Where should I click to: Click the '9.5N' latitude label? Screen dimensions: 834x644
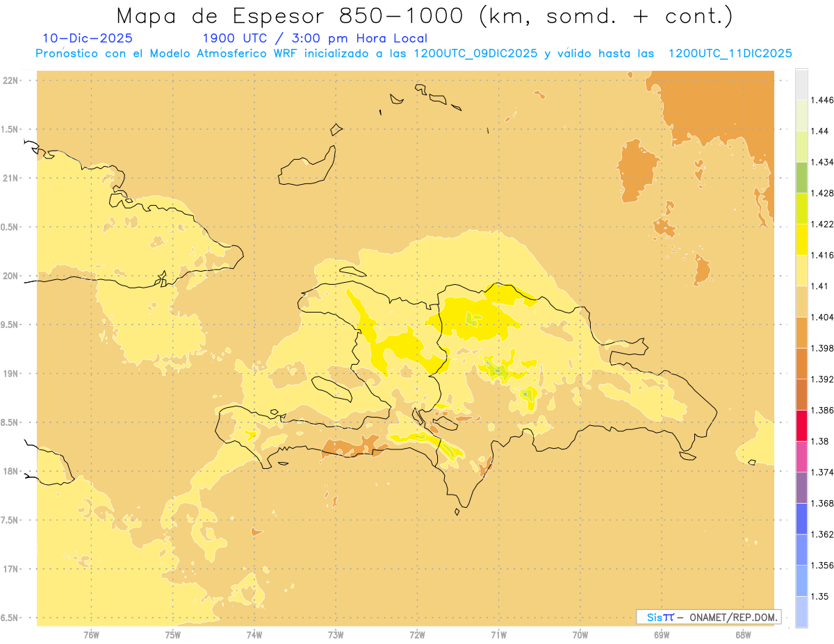[x=10, y=325]
